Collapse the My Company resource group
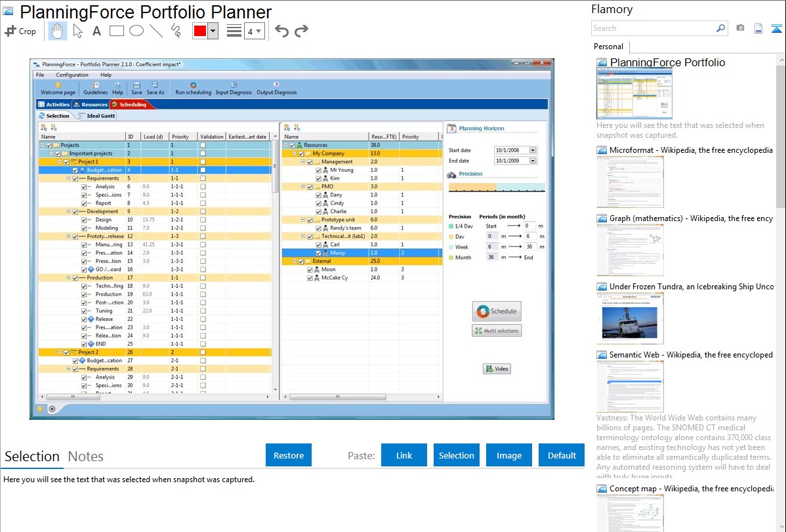 pyautogui.click(x=294, y=153)
